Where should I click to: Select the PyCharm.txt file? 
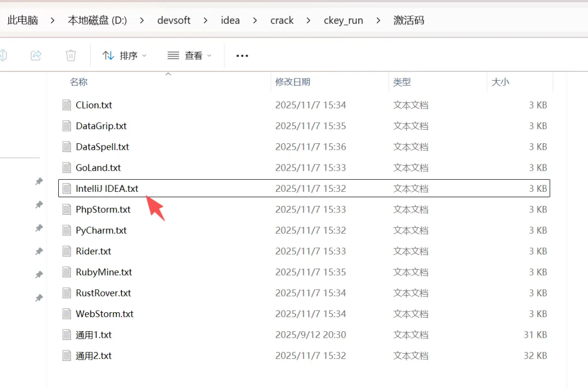tap(304, 230)
